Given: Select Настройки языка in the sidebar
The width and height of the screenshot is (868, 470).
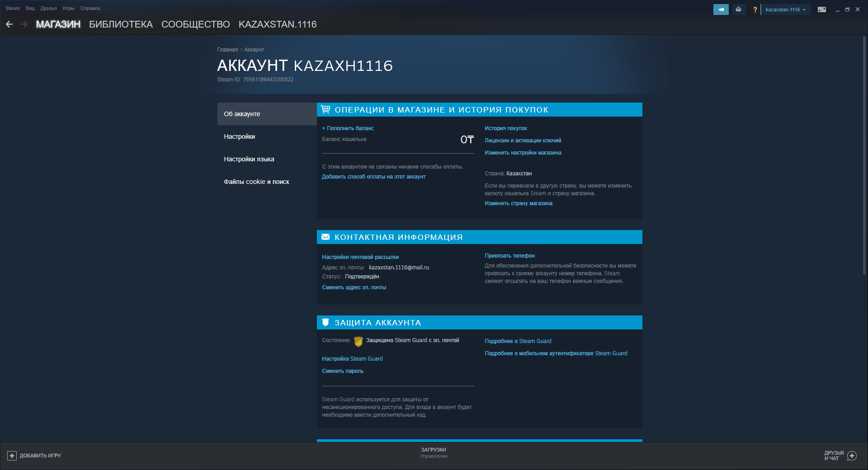Looking at the screenshot, I should pyautogui.click(x=249, y=159).
